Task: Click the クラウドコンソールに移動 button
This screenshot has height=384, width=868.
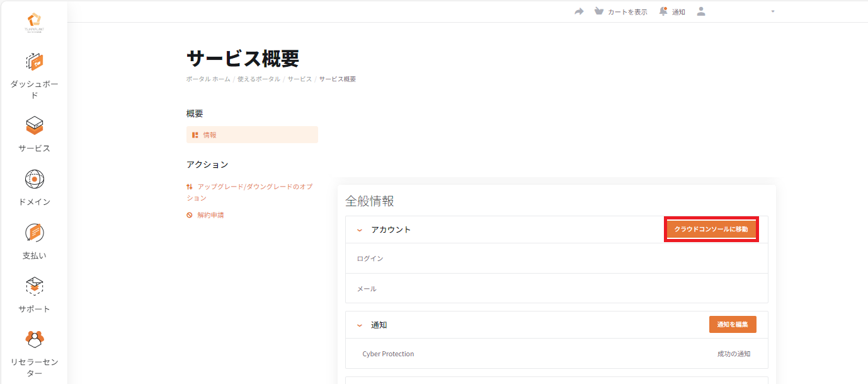Action: click(711, 230)
